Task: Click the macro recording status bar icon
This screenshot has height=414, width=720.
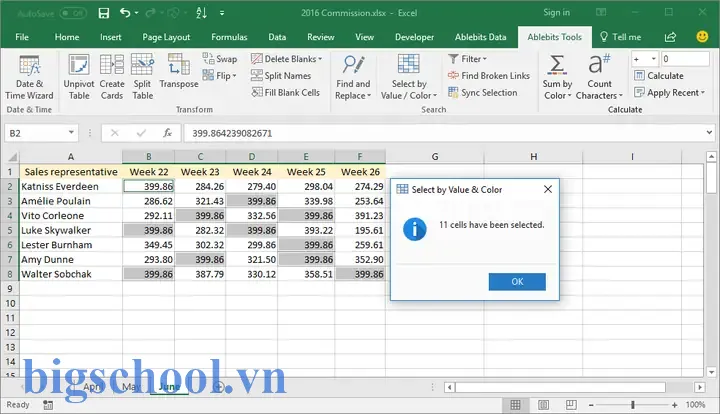Action: tap(48, 405)
